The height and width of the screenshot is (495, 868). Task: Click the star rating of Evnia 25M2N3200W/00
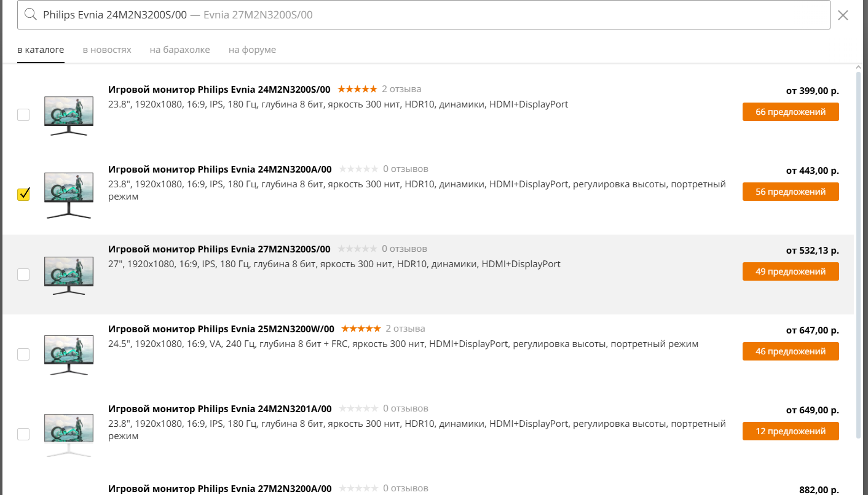click(x=361, y=329)
